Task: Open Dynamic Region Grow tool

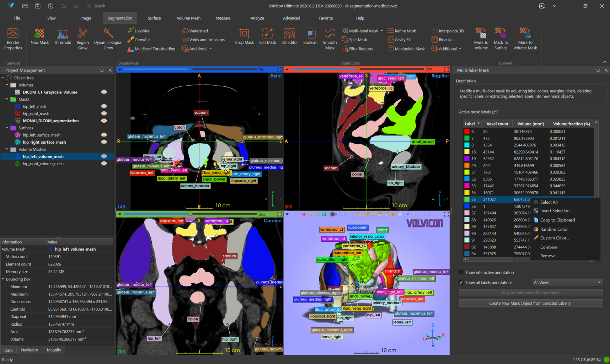Action: tap(108, 39)
